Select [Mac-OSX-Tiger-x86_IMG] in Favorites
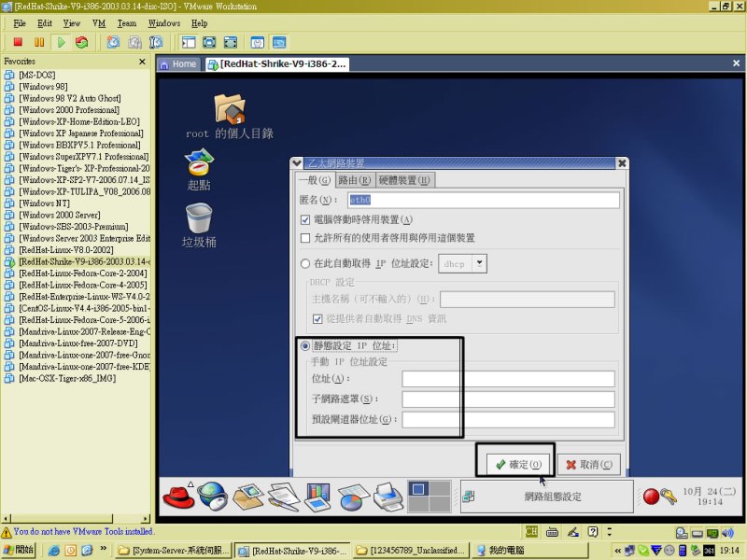Screen dimensions: 747x560 point(67,379)
